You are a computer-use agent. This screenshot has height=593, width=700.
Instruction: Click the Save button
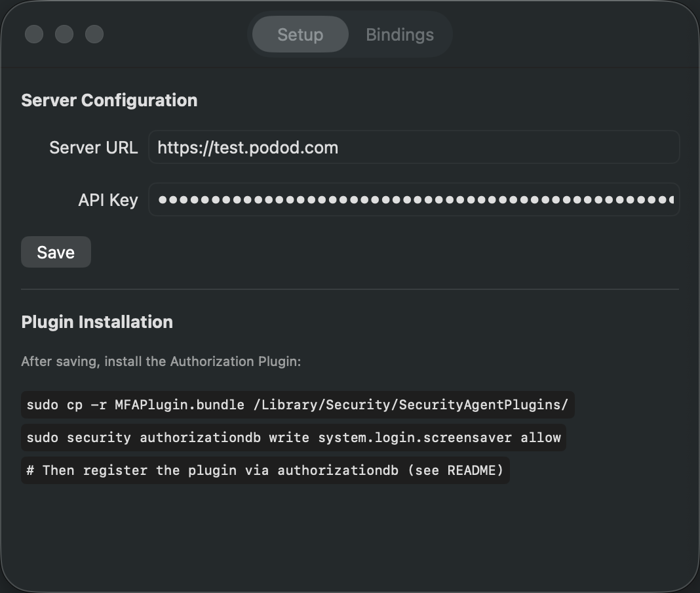coord(56,252)
